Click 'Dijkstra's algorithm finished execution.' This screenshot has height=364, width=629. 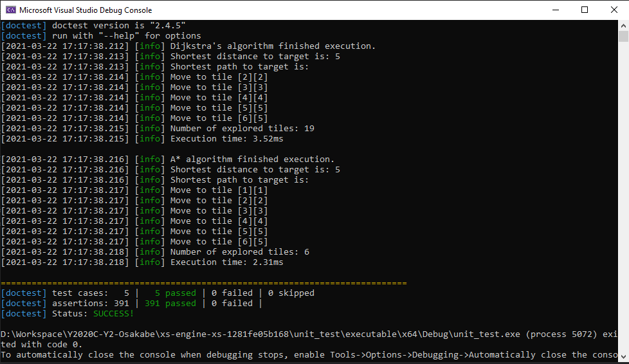pos(273,46)
